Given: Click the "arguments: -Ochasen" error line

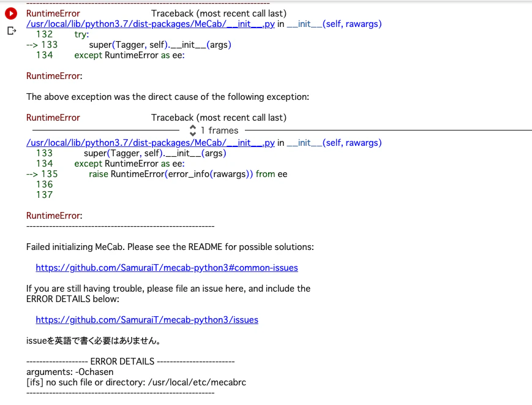Looking at the screenshot, I should click(70, 372).
